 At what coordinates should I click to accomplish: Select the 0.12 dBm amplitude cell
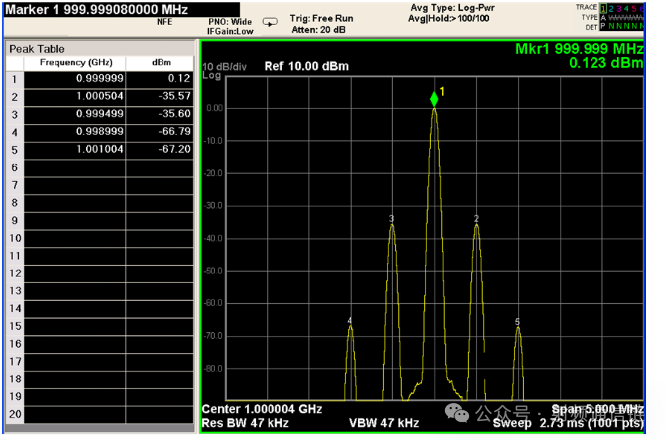[x=160, y=79]
